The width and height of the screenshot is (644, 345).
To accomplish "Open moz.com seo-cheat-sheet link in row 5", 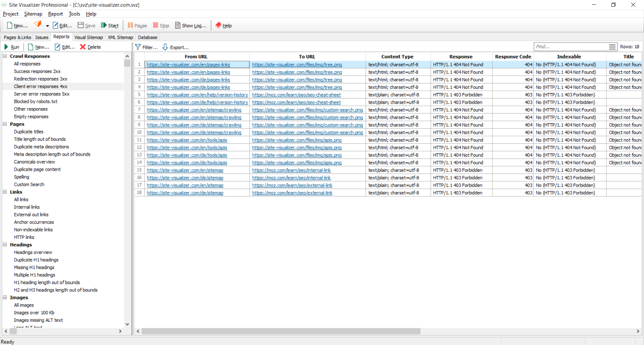I will point(296,95).
